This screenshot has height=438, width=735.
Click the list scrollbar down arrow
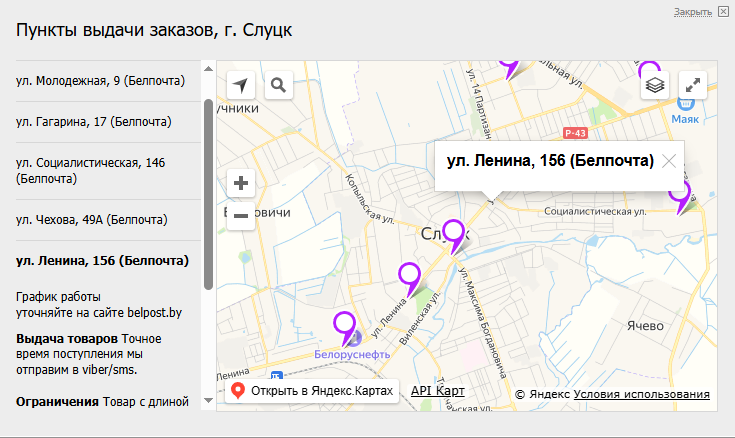tap(209, 400)
